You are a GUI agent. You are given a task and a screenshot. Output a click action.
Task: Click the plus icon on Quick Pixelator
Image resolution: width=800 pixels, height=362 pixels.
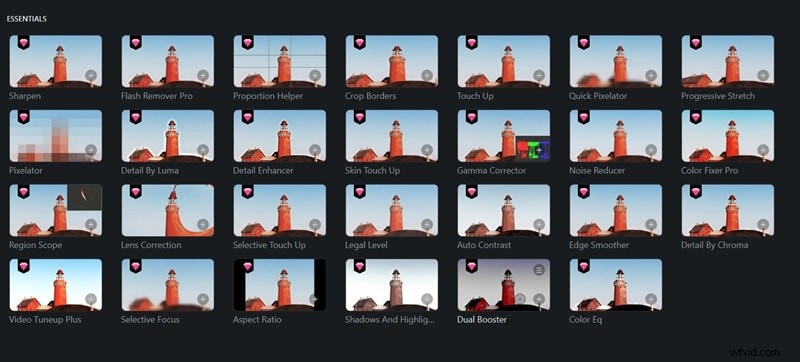tap(651, 75)
